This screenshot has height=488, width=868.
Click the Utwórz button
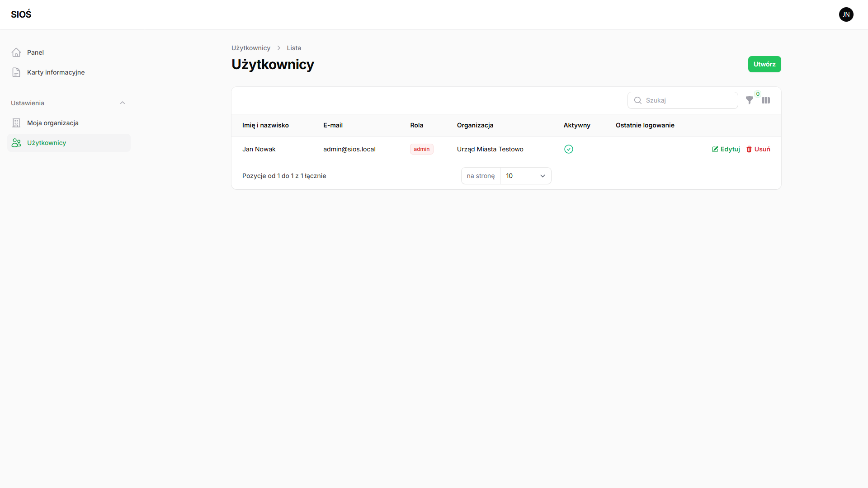(x=764, y=64)
